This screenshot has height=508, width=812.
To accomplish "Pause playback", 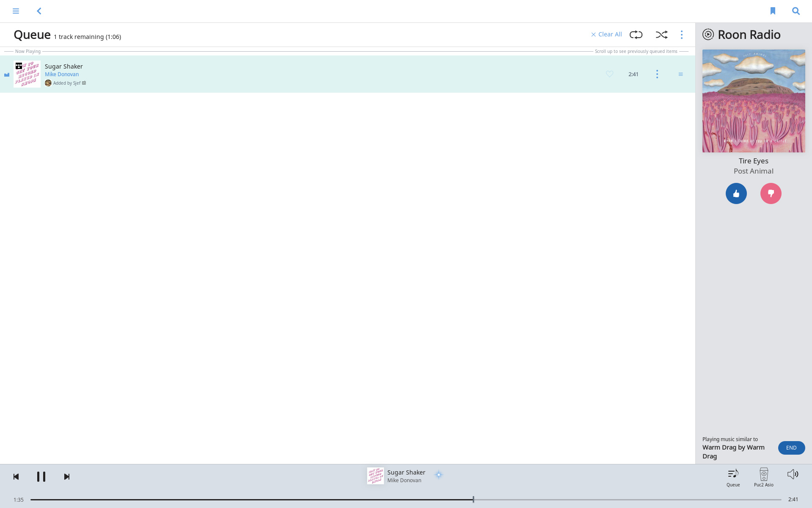I will (x=41, y=477).
